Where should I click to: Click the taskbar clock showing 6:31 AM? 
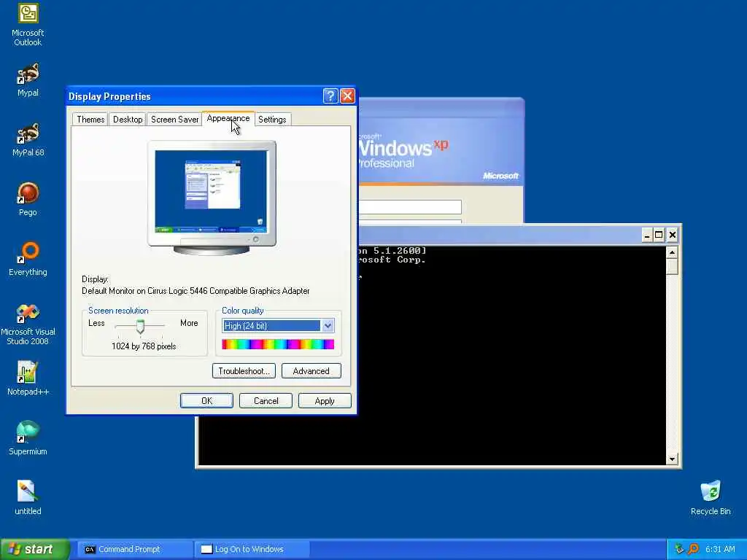[720, 549]
